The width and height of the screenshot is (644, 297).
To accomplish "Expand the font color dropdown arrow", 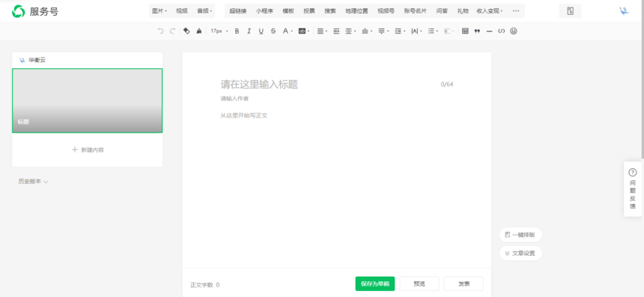I will coord(292,31).
